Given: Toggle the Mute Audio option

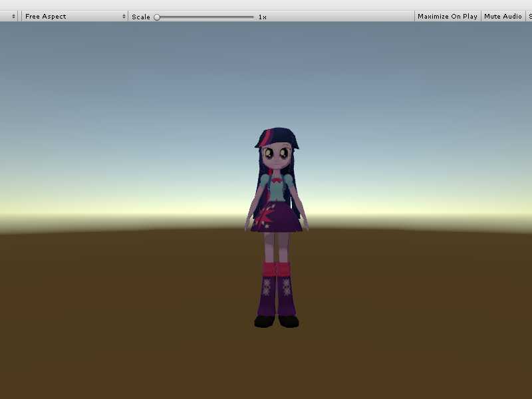Looking at the screenshot, I should [503, 16].
